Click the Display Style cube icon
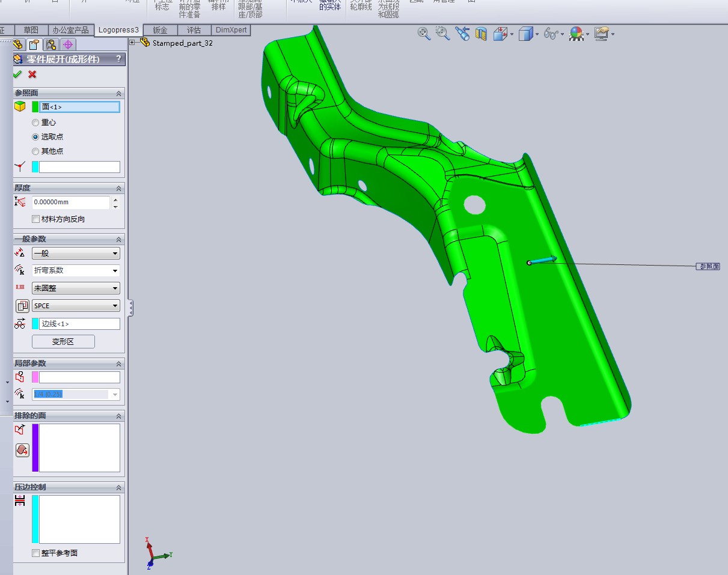Screen dimensions: 728x575 point(525,34)
